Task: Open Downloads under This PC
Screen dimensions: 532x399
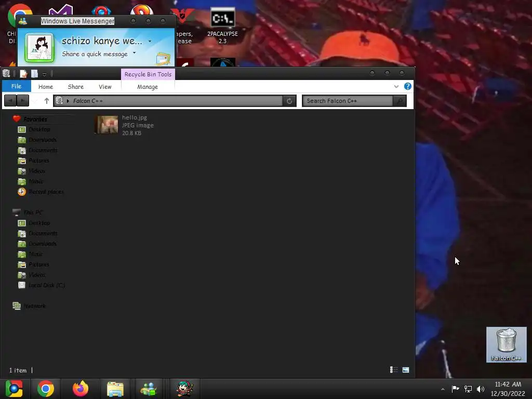Action: point(43,244)
